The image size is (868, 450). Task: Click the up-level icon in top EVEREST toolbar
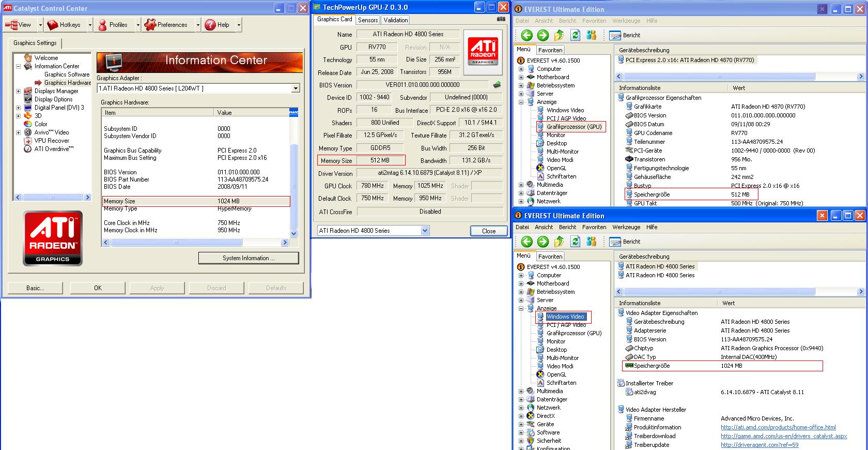click(559, 35)
